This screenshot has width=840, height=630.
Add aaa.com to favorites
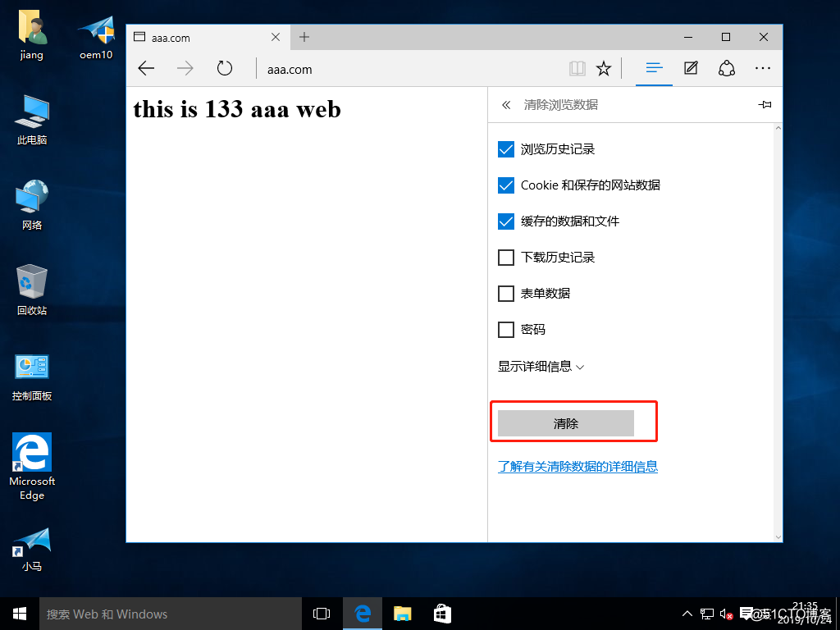tap(605, 69)
